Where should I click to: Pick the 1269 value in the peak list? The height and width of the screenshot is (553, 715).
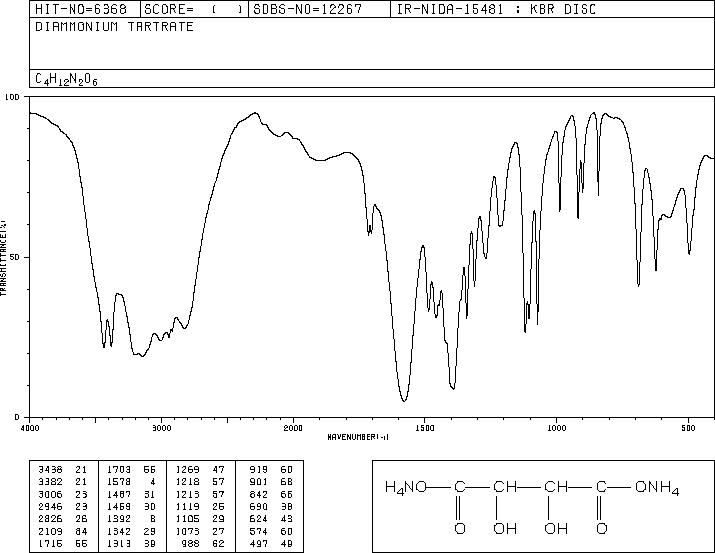click(x=187, y=469)
